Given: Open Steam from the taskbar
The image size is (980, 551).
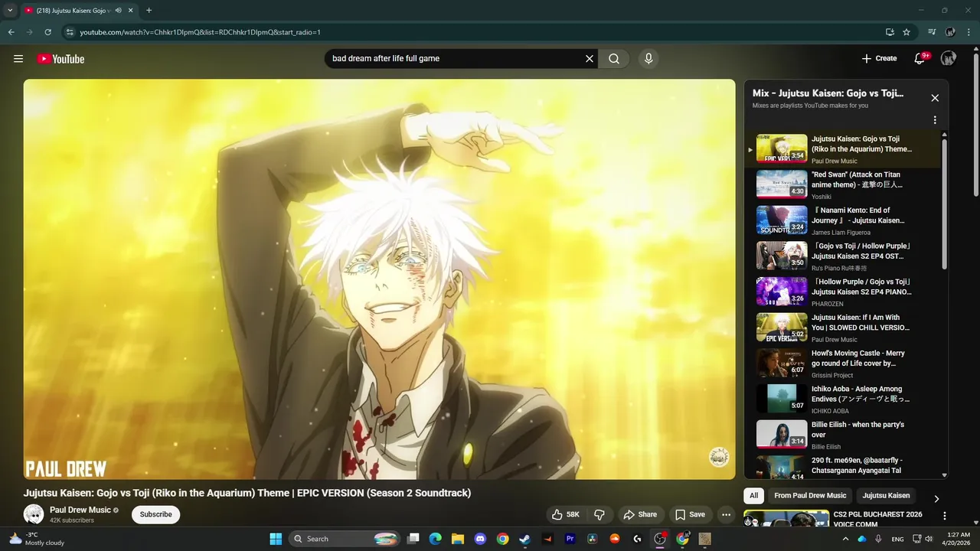Looking at the screenshot, I should pos(524,539).
